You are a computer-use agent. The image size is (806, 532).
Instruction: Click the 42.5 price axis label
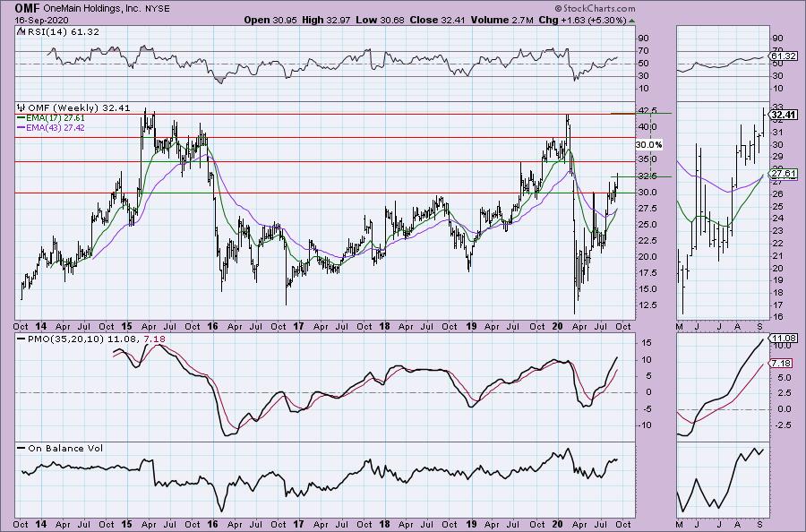click(x=646, y=110)
